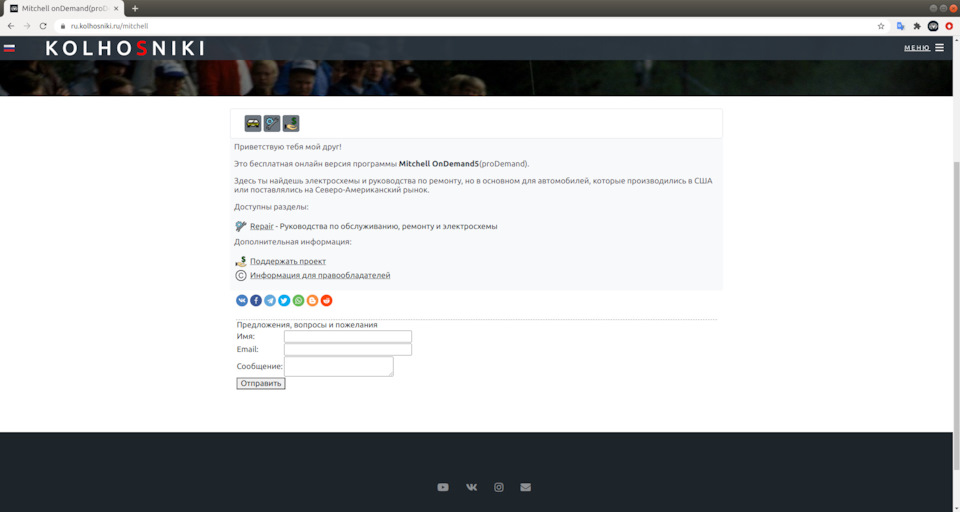The image size is (960, 512).
Task: Focus the Имя input field
Action: (348, 336)
